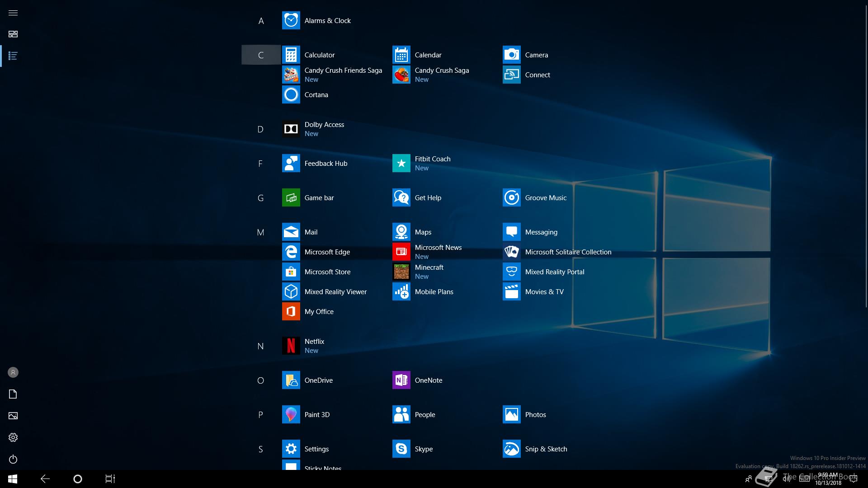
Task: Click the taskbar Back arrow
Action: 45,479
